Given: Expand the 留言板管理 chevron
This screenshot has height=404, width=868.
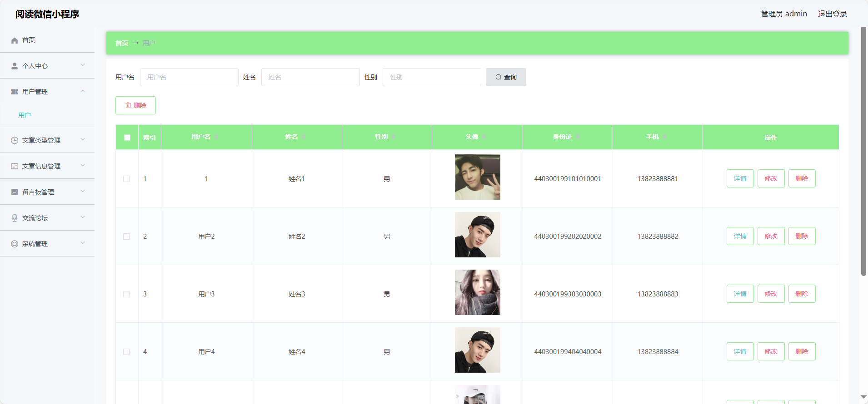Looking at the screenshot, I should click(83, 191).
